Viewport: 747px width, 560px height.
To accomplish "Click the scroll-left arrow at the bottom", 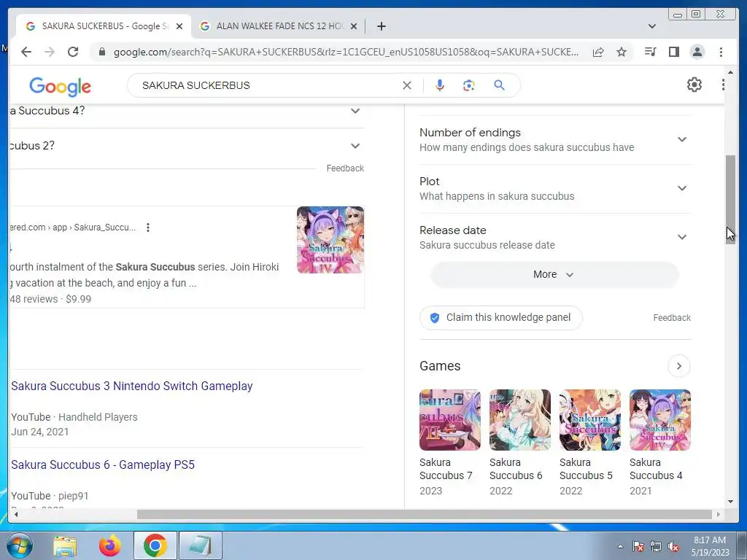I will [x=16, y=514].
